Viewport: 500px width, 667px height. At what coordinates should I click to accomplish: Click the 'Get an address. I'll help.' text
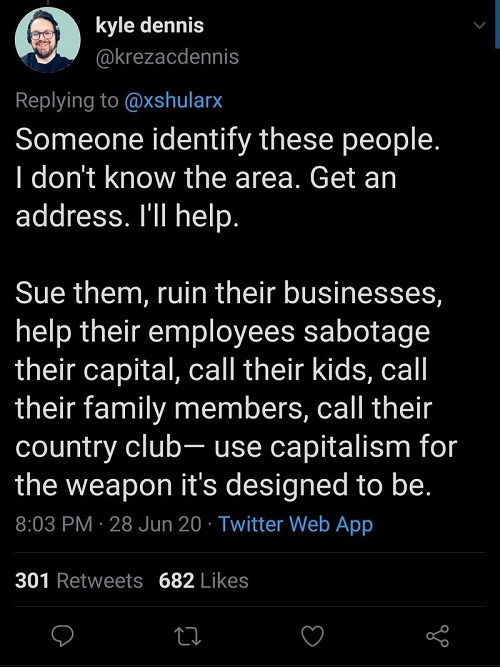coord(206,197)
